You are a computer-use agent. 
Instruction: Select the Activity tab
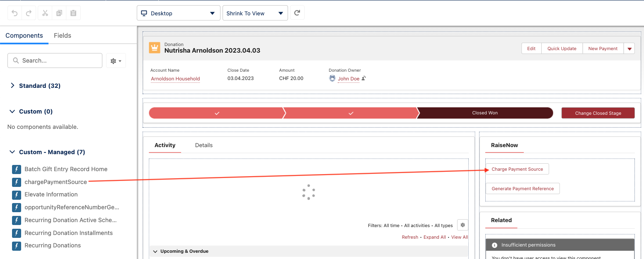[x=165, y=145]
